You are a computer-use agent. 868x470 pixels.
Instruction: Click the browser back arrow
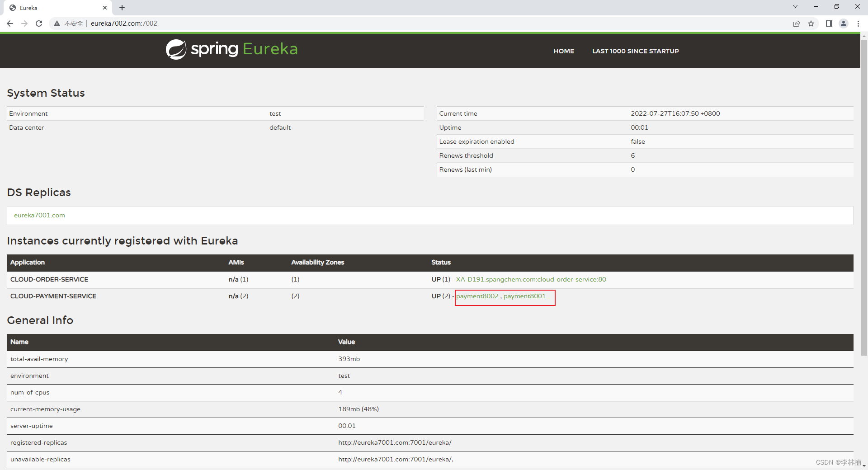point(10,23)
